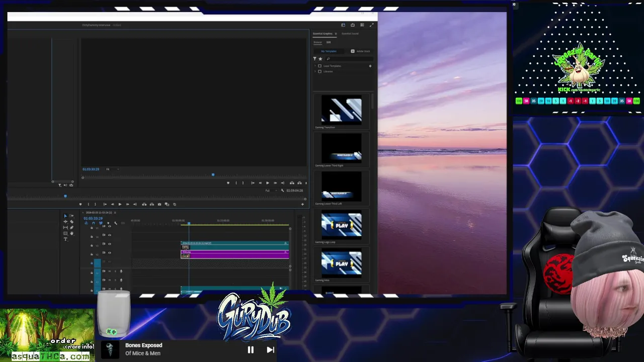The image size is (644, 362).
Task: Click the Insert button in Source monitor
Action: point(144,204)
